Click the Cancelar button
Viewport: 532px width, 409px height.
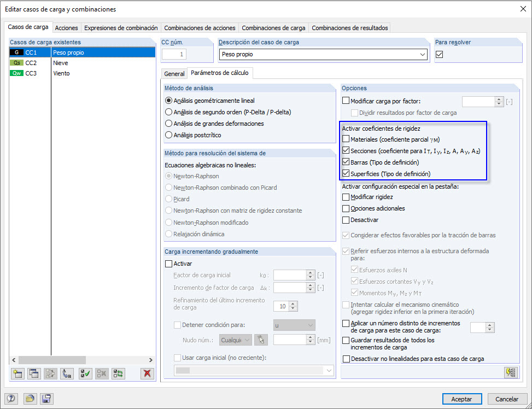pyautogui.click(x=506, y=399)
